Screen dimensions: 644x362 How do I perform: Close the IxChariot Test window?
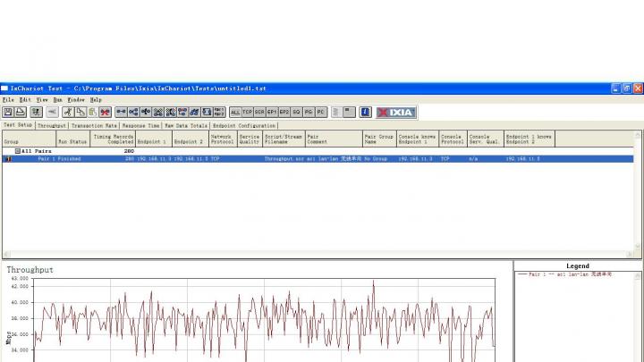[x=638, y=88]
